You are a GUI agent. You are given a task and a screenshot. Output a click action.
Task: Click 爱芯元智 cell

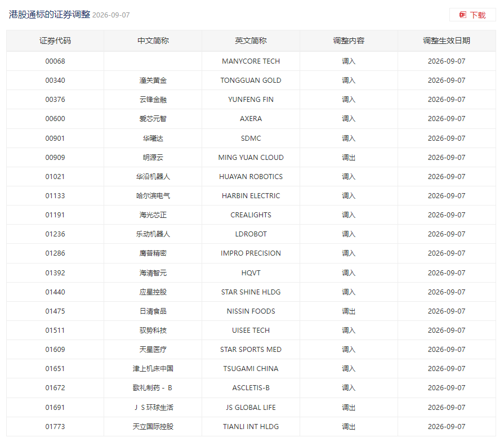pos(153,119)
